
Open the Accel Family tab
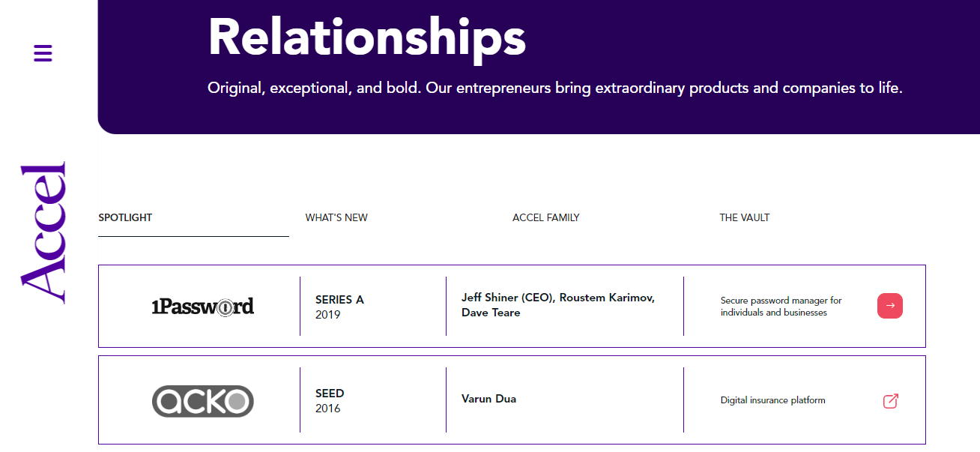point(545,218)
